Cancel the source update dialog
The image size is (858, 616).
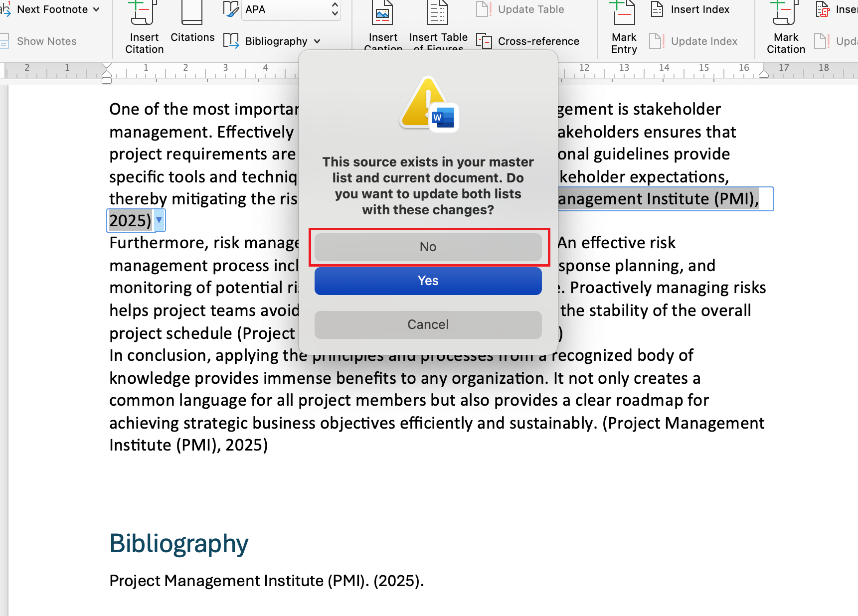[428, 324]
